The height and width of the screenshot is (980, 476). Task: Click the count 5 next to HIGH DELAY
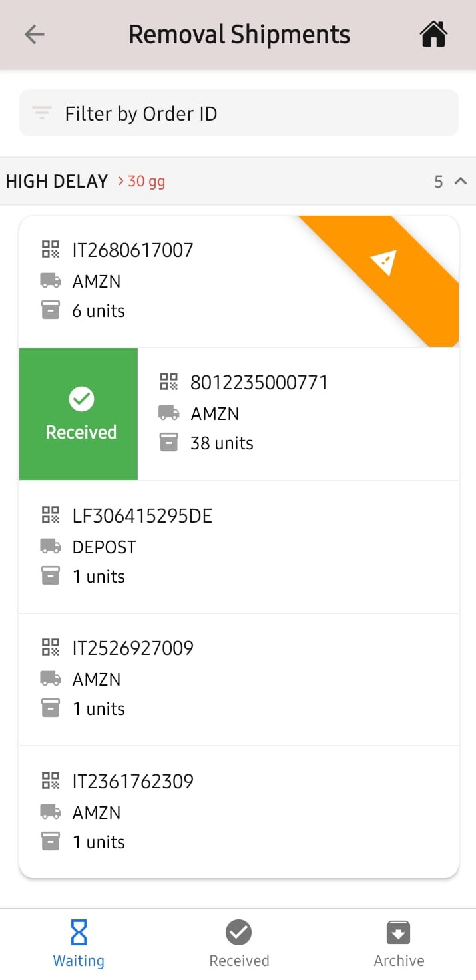[439, 180]
